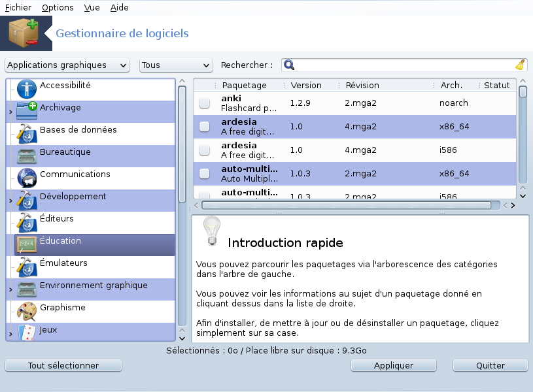
Task: Click the anki package name
Action: (231, 98)
